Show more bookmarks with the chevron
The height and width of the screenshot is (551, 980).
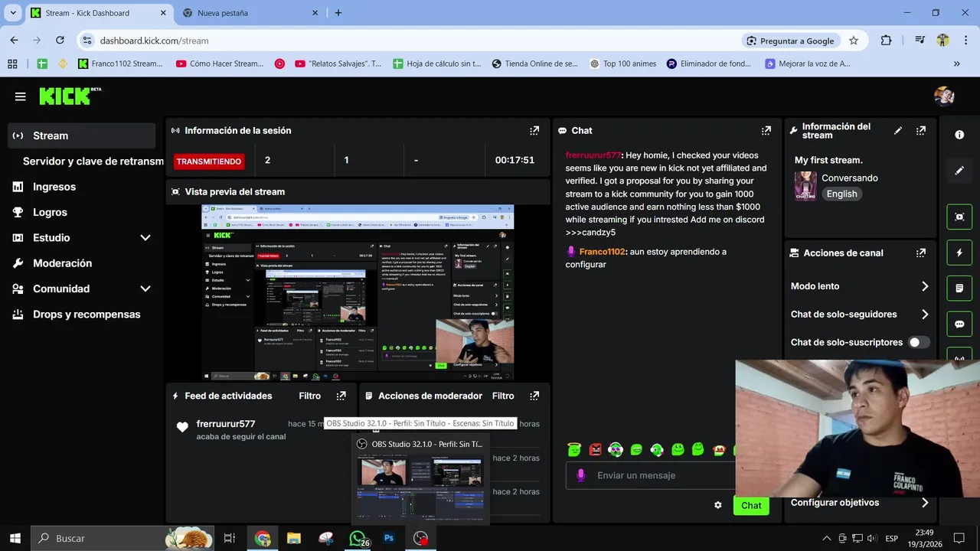pyautogui.click(x=956, y=64)
